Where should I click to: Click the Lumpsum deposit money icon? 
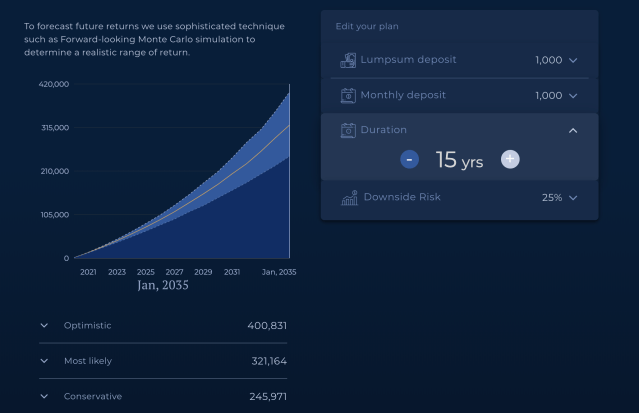click(348, 60)
